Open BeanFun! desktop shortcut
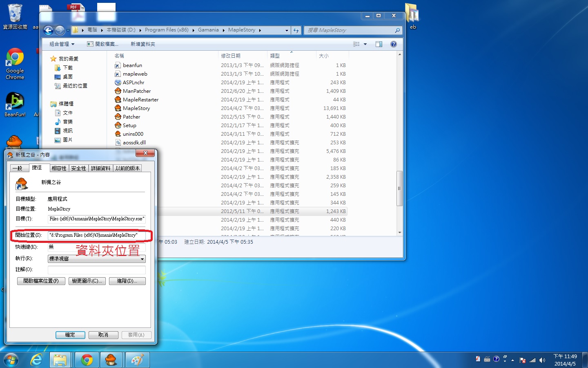The height and width of the screenshot is (368, 588). (x=15, y=104)
